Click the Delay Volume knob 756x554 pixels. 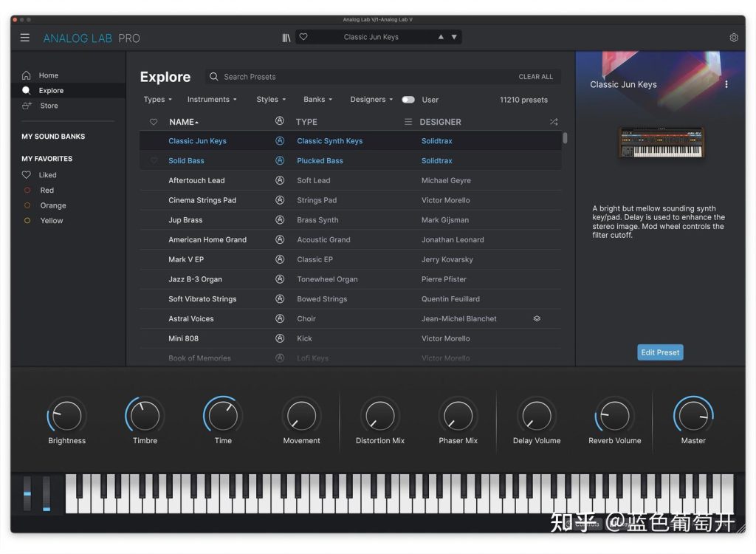point(537,416)
